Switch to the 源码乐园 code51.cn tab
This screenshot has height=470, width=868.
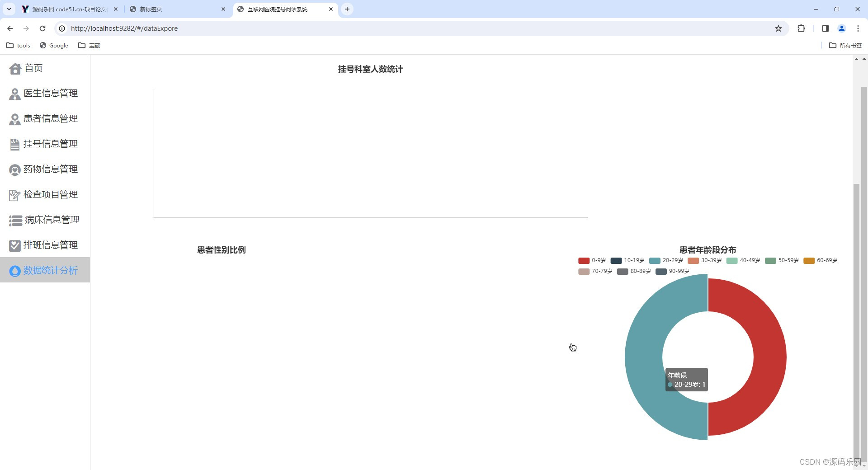[x=70, y=9]
